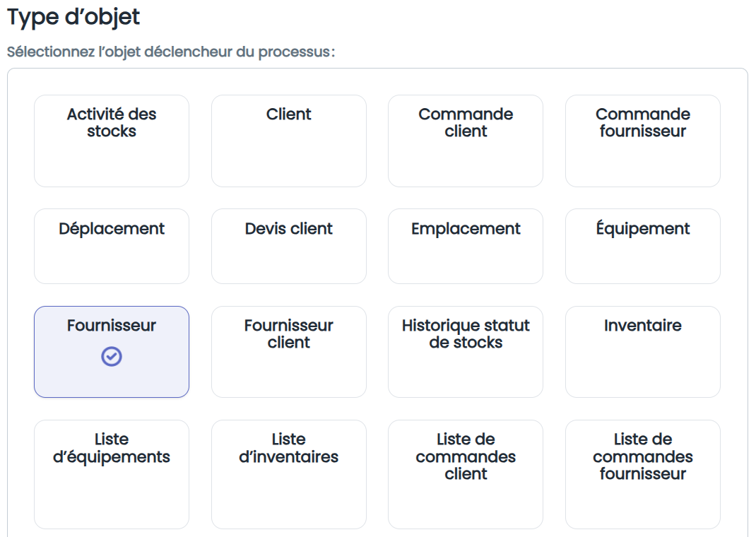The image size is (756, 537).
Task: Select Commande client as trigger object
Action: [466, 141]
